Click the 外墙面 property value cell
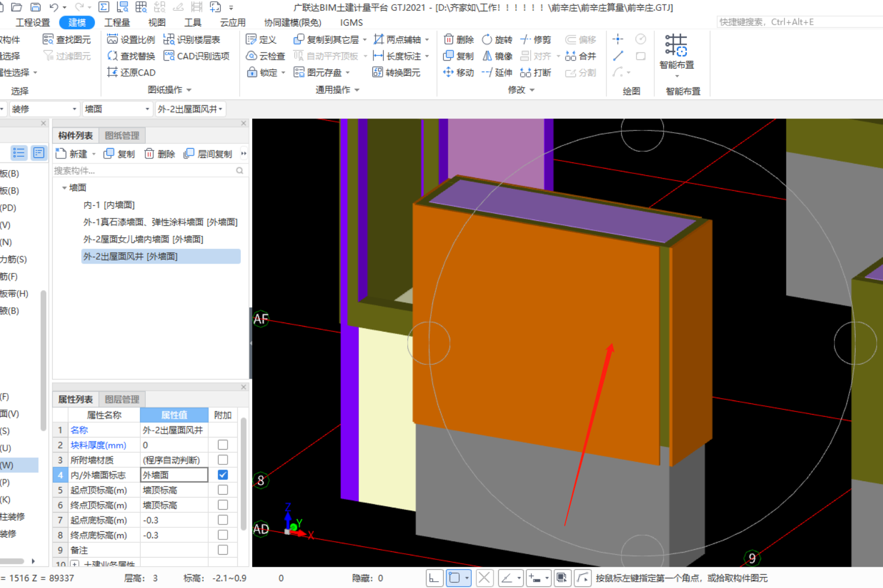 174,475
